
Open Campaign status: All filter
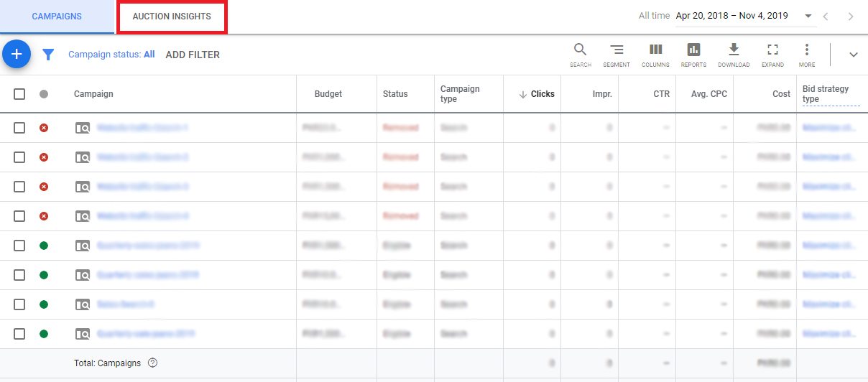click(111, 55)
